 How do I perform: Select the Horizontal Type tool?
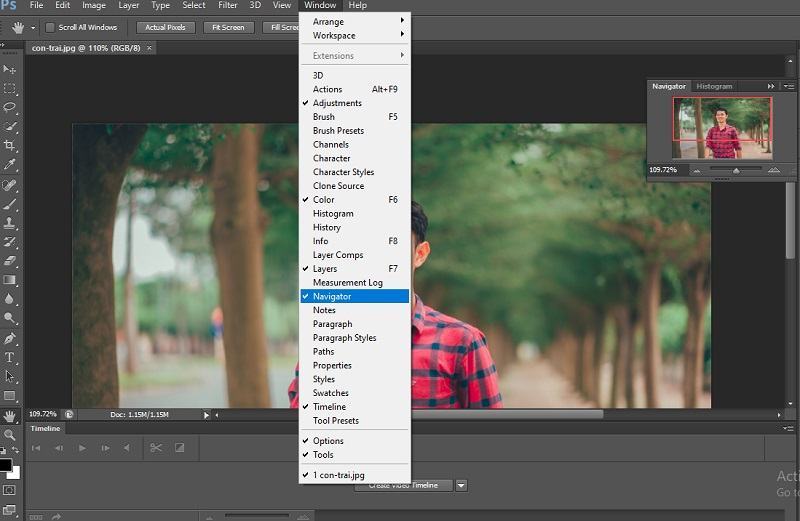coord(9,357)
